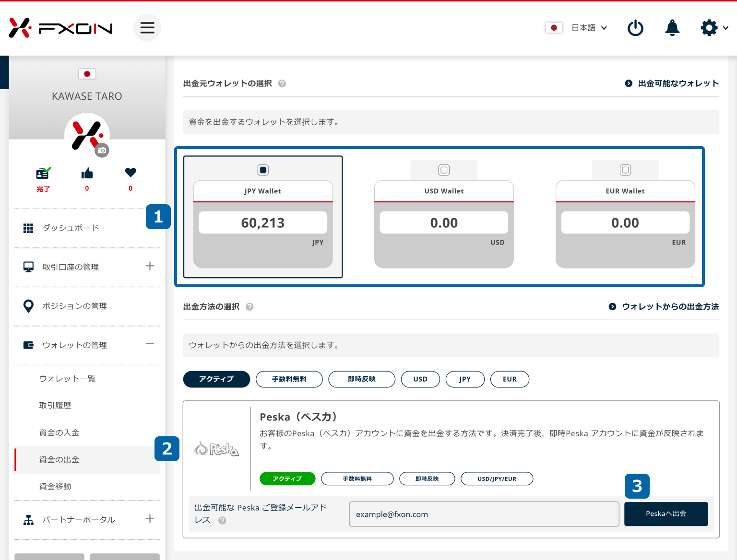Click help icon beside 出金方法の選択
737x560 pixels.
[250, 307]
